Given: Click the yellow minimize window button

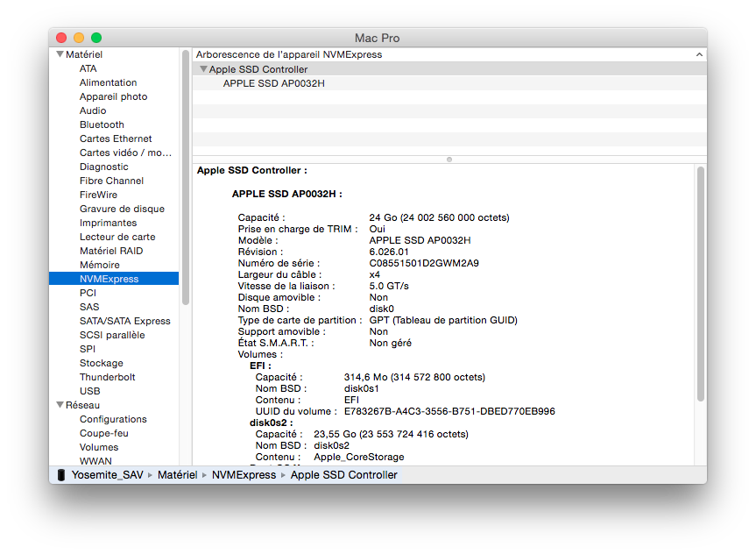Looking at the screenshot, I should click(x=79, y=38).
